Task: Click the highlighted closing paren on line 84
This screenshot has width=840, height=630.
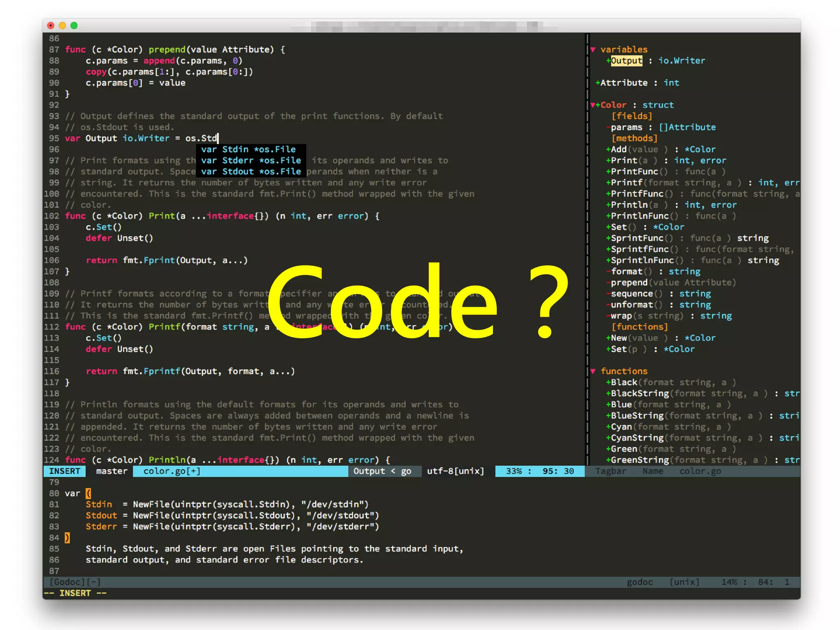Action: (67, 538)
